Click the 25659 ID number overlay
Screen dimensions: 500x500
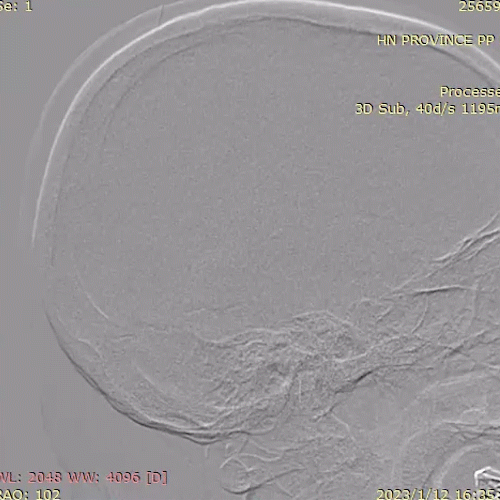click(479, 6)
